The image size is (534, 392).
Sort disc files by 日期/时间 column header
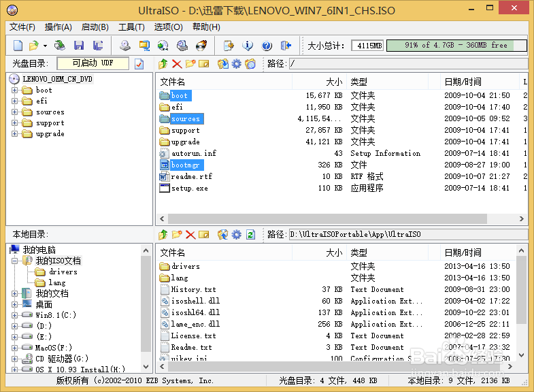480,82
